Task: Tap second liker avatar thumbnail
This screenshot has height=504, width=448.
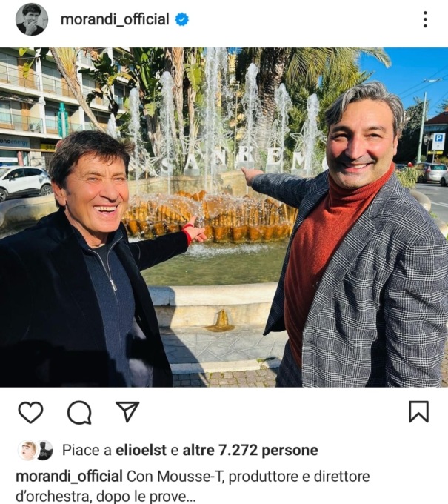Action: pos(45,450)
